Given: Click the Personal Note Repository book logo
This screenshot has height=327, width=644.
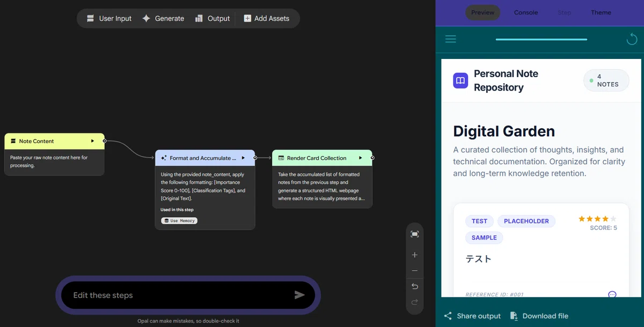Looking at the screenshot, I should point(460,80).
